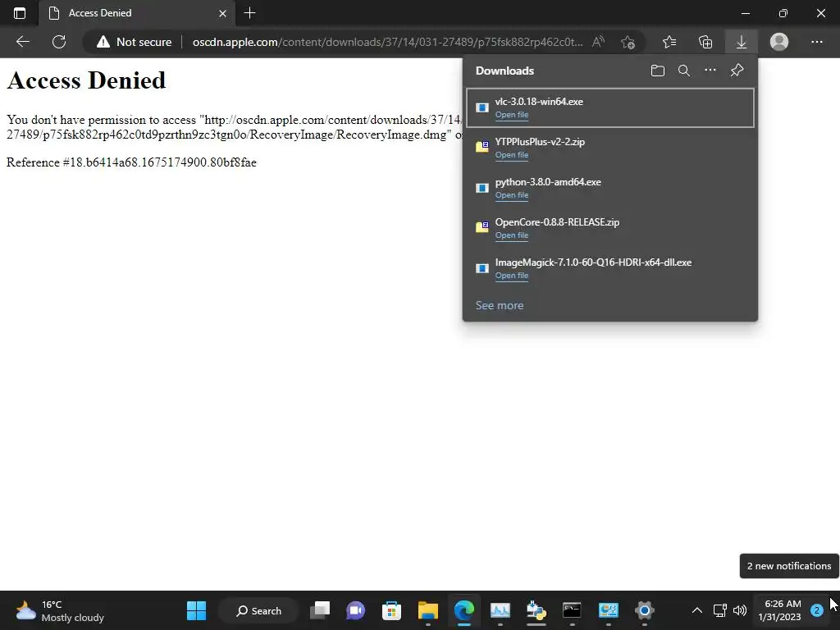
Task: Click the Not secure warning icon
Action: pos(103,42)
